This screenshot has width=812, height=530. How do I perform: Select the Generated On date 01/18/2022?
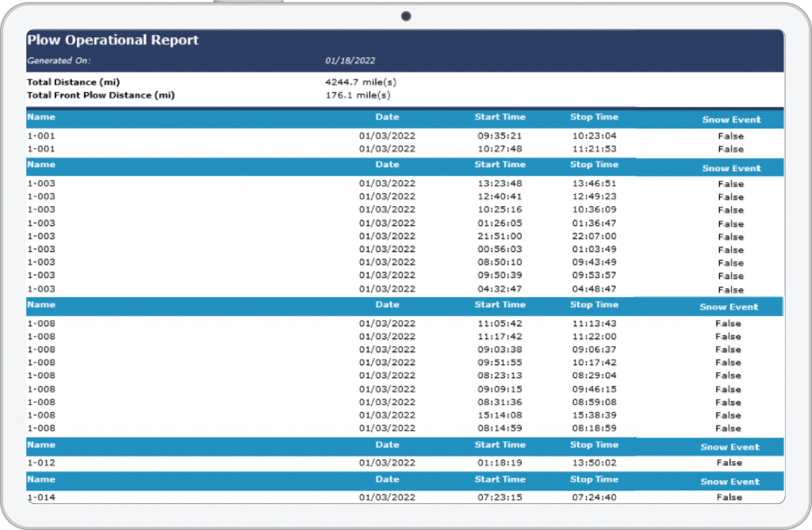tap(350, 60)
